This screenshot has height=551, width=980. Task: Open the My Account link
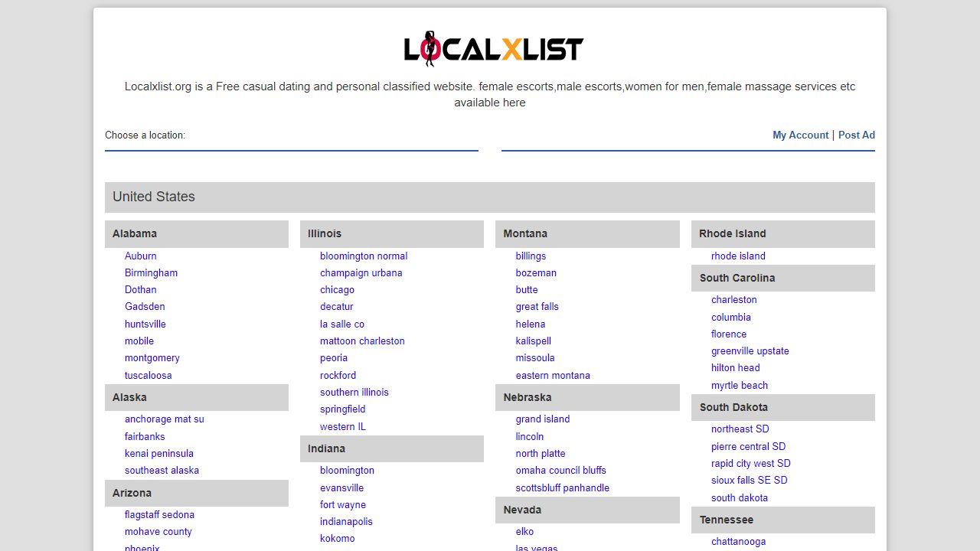(x=800, y=135)
